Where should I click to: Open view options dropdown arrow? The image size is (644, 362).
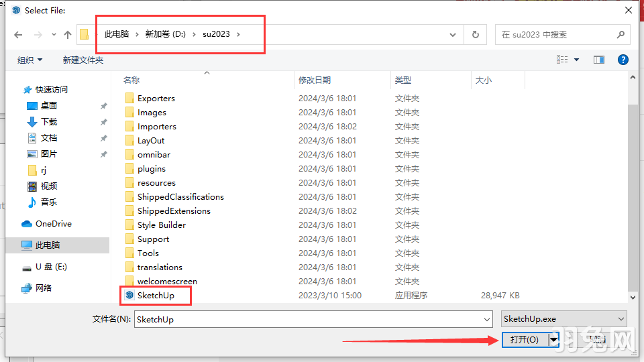coord(577,60)
